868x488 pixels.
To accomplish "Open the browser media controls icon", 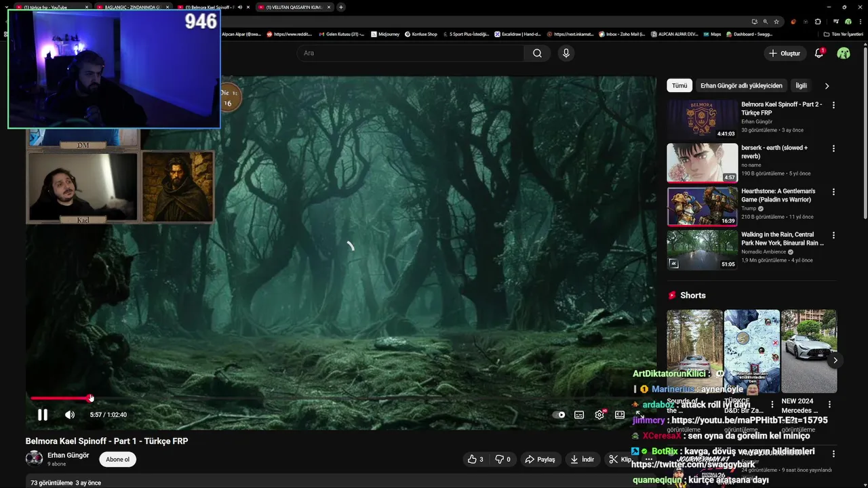I will [835, 22].
